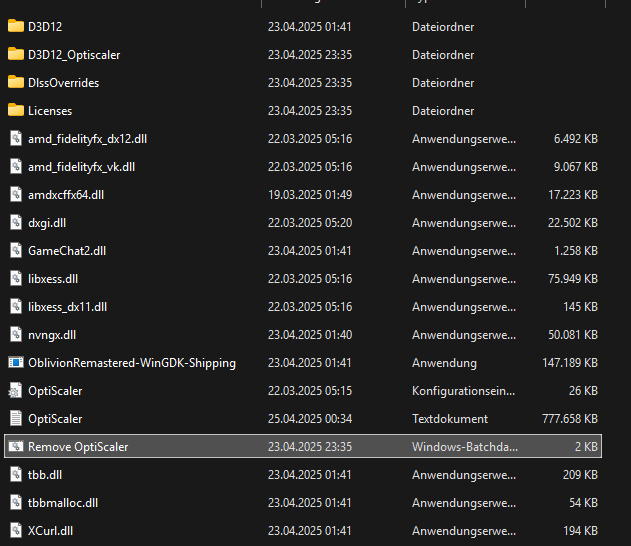Select the GameChat2.dll file name
This screenshot has height=546, width=631.
click(x=67, y=251)
